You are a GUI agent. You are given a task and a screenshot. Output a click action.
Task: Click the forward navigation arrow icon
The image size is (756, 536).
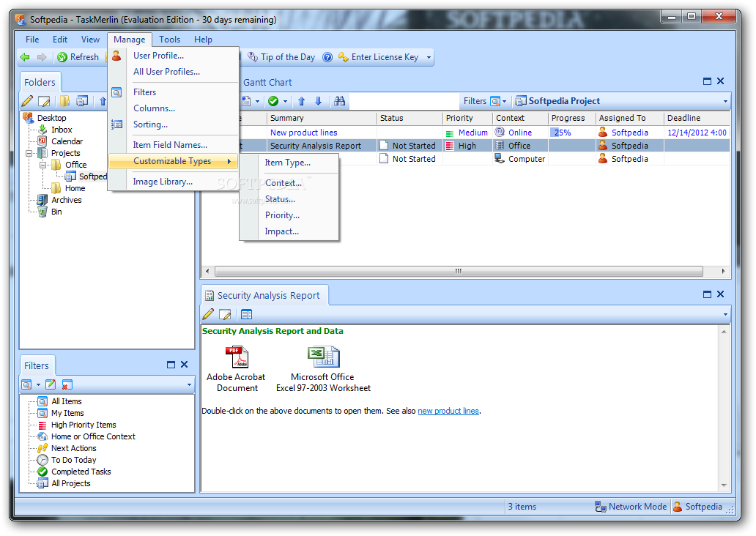42,57
